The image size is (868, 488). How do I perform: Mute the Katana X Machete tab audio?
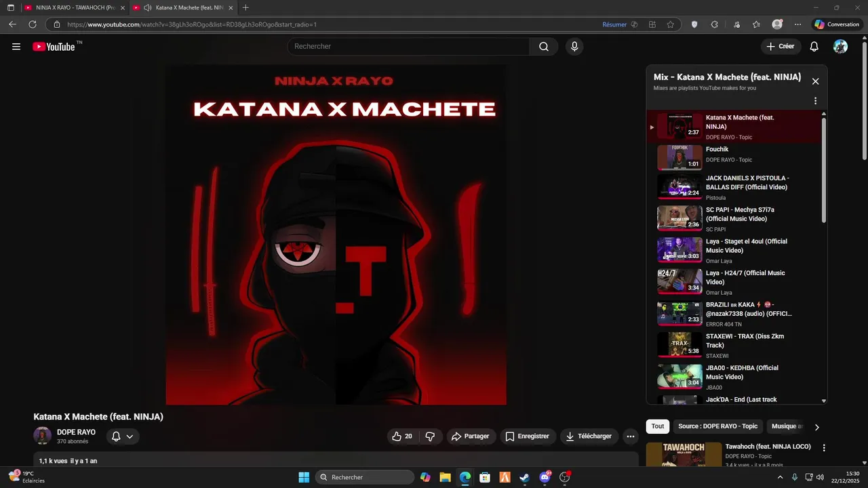tap(147, 7)
